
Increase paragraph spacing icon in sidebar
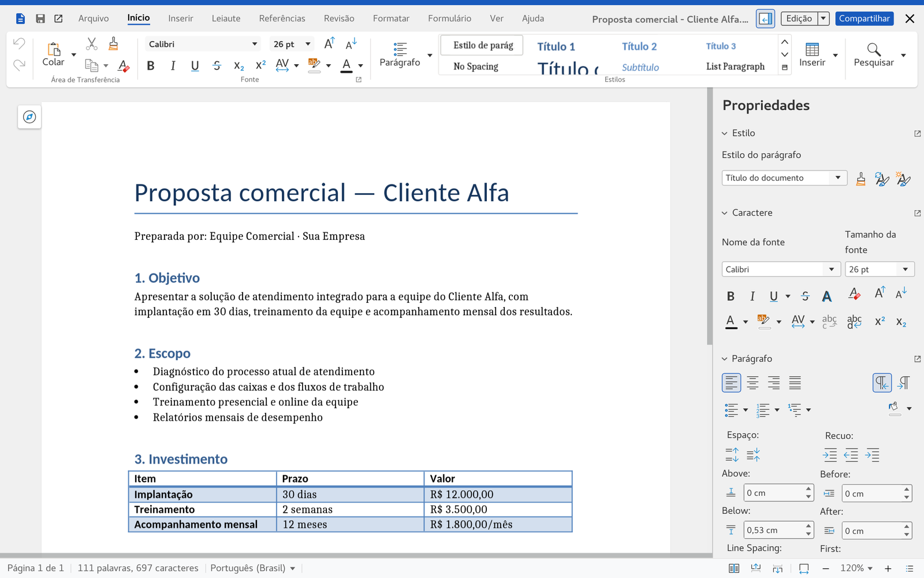[732, 455]
